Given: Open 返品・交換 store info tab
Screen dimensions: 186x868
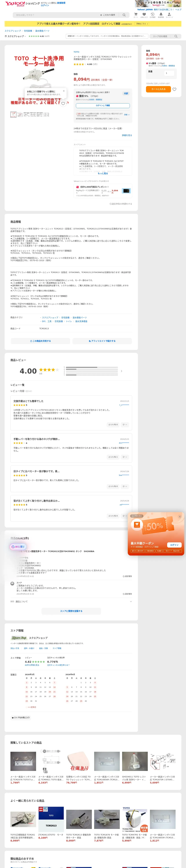Looking at the screenshot, I should click(44, 648).
